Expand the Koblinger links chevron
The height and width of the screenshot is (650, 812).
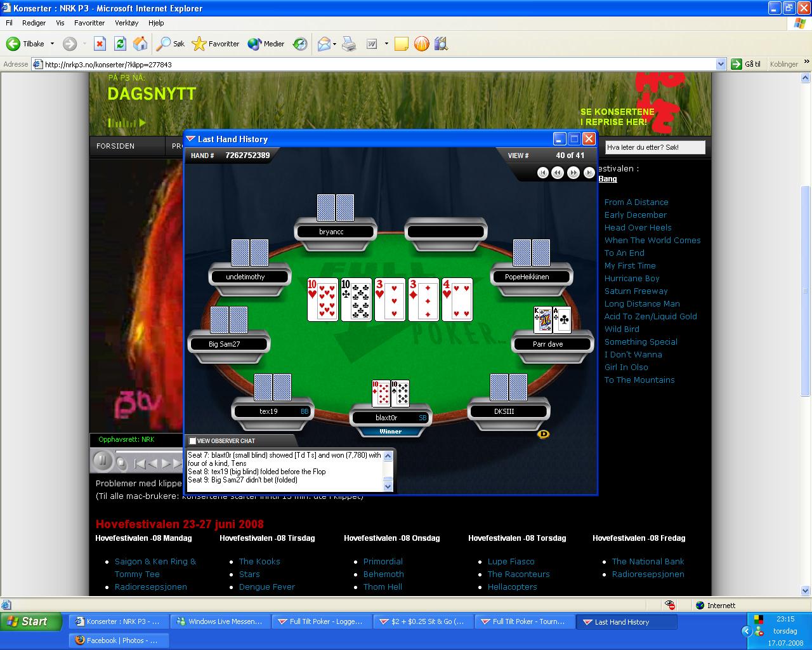(x=806, y=63)
